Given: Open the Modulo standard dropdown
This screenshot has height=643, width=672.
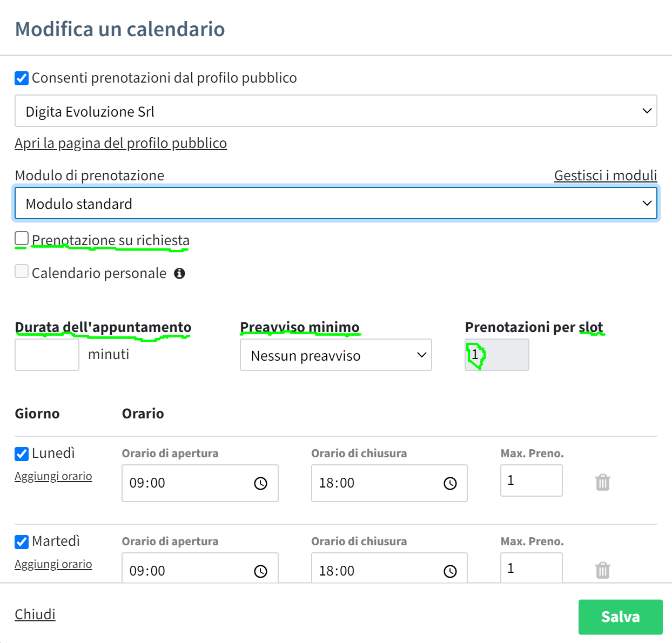Looking at the screenshot, I should pyautogui.click(x=336, y=203).
